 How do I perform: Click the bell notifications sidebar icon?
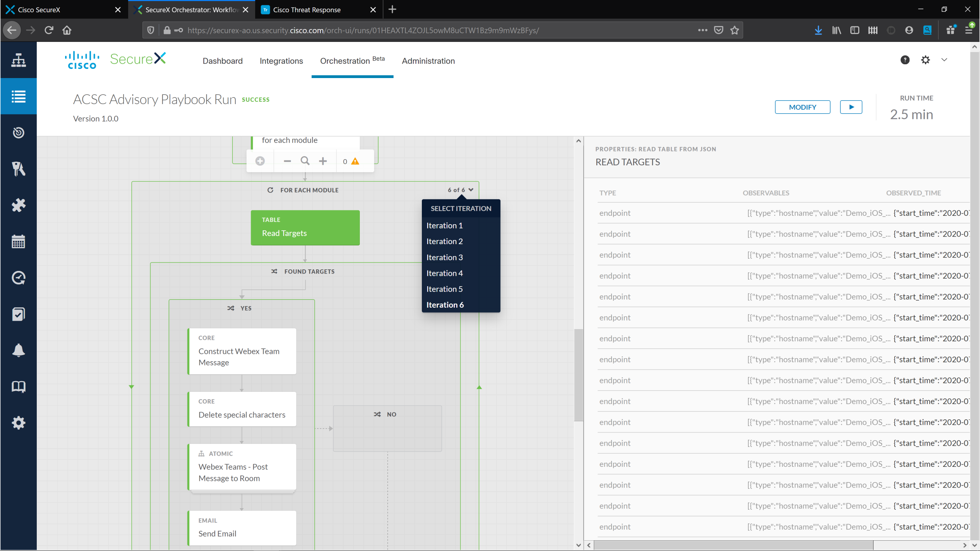point(18,350)
